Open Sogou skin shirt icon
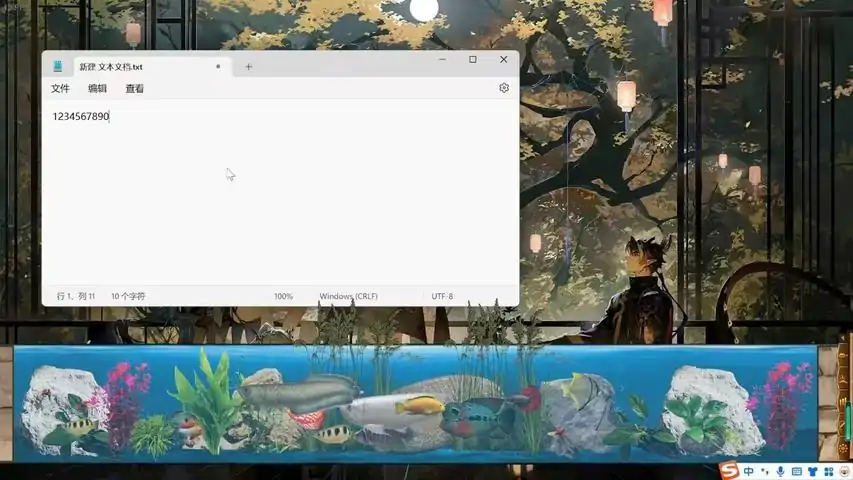The height and width of the screenshot is (480, 853). point(812,471)
